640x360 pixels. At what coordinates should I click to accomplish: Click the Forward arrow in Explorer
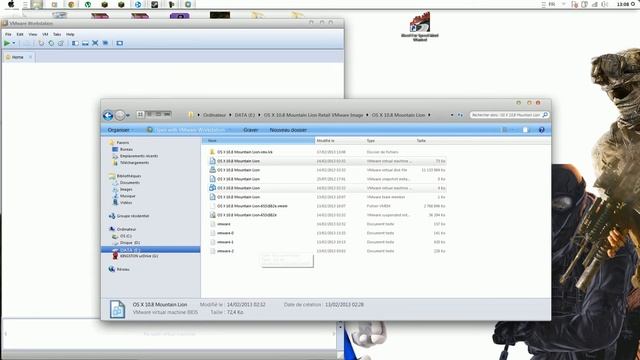(x=120, y=116)
